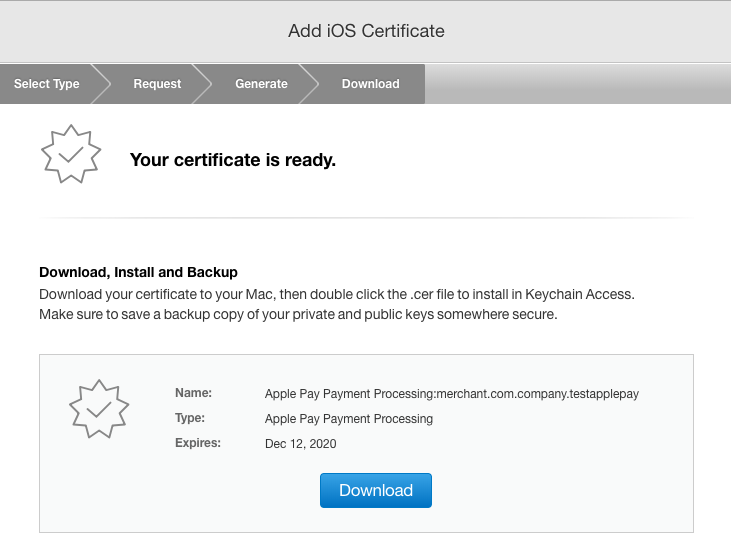Click the instruction line about Keychain Access
The image size is (731, 548).
tap(337, 294)
